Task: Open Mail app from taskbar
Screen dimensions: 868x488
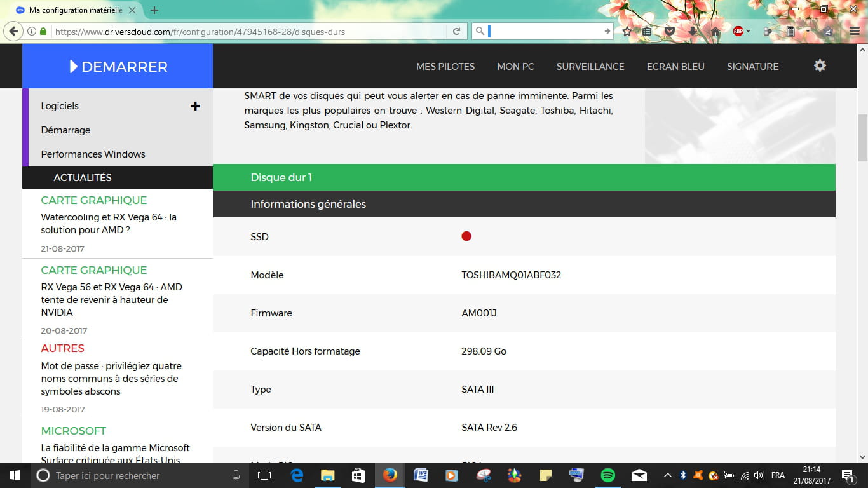Action: click(x=639, y=475)
